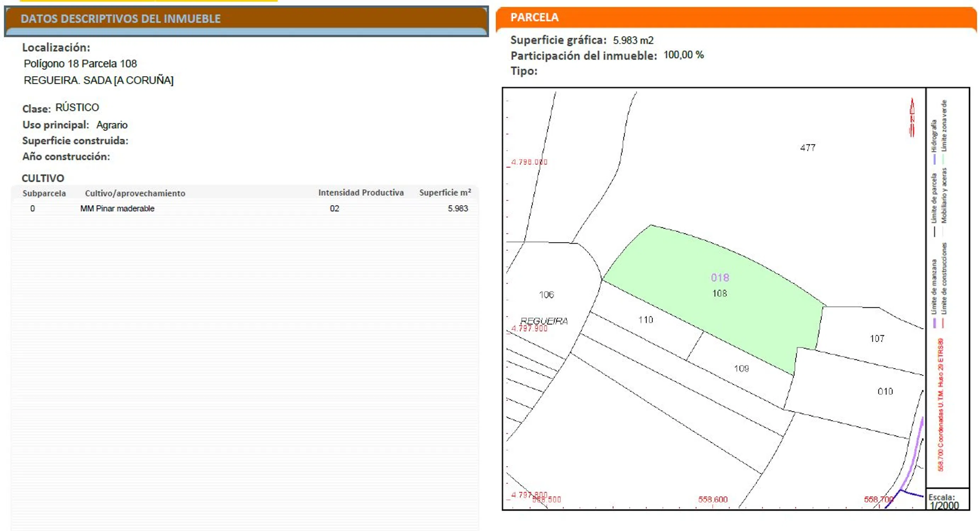Click the PARCELA section header
Image resolution: width=980 pixels, height=531 pixels.
pos(534,17)
